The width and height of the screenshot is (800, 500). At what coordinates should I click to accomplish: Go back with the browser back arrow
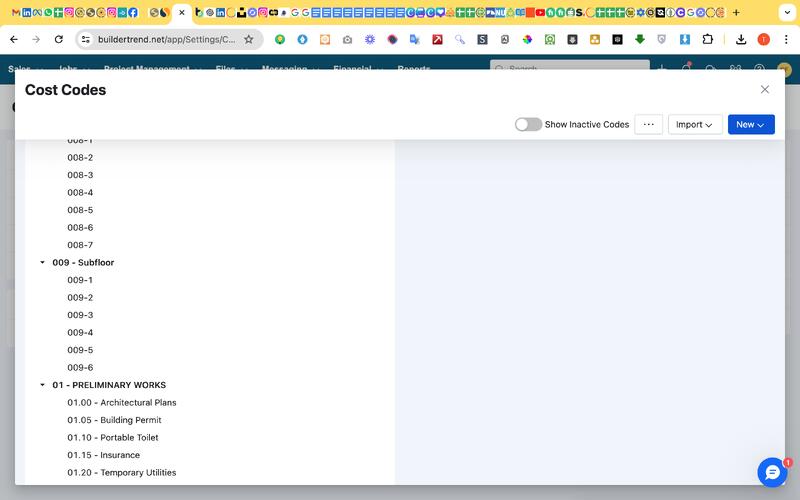coord(14,39)
